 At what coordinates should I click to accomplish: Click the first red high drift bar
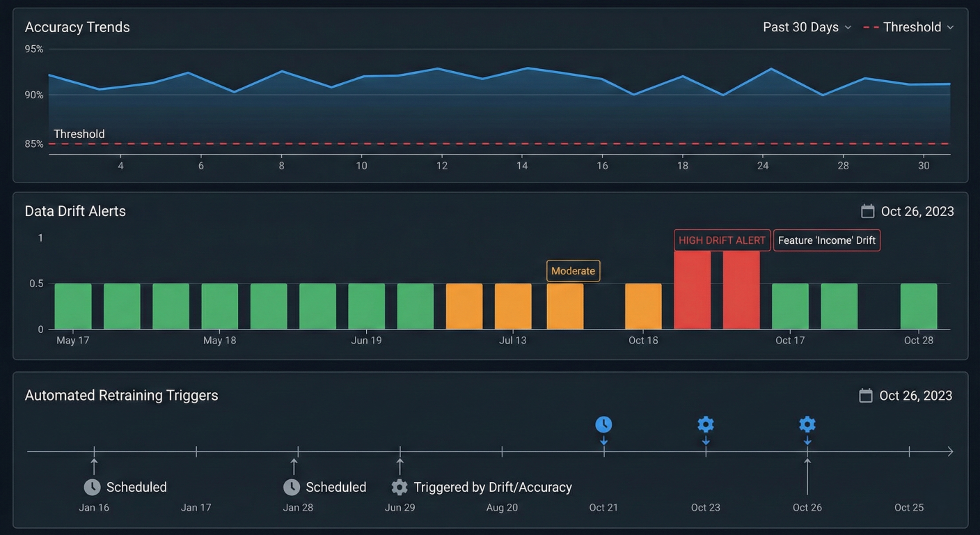click(692, 290)
